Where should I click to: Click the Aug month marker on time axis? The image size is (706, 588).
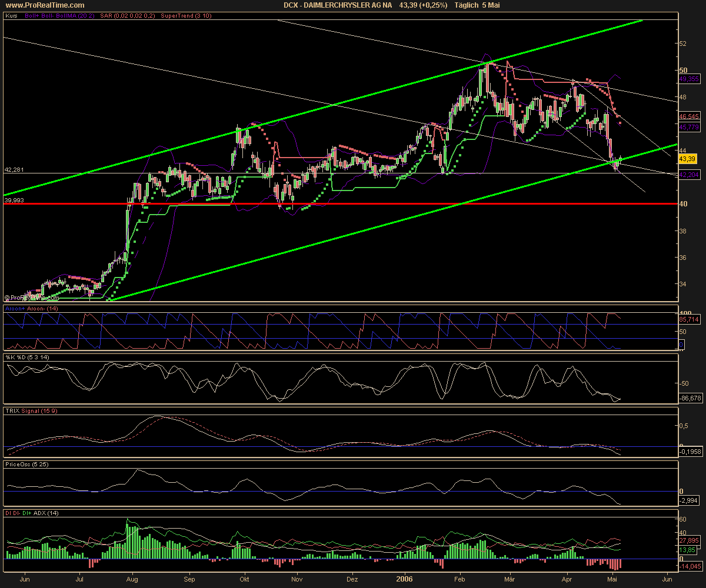point(132,579)
